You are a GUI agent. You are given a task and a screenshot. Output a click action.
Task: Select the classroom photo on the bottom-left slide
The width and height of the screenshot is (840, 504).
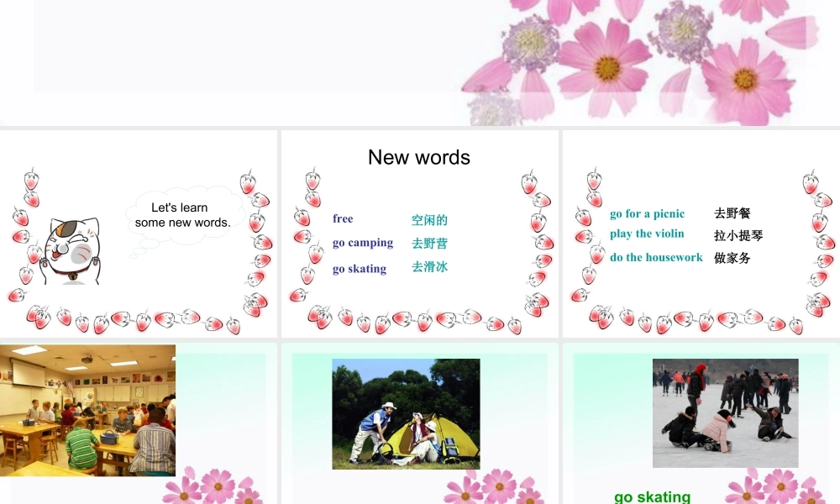coord(88,412)
